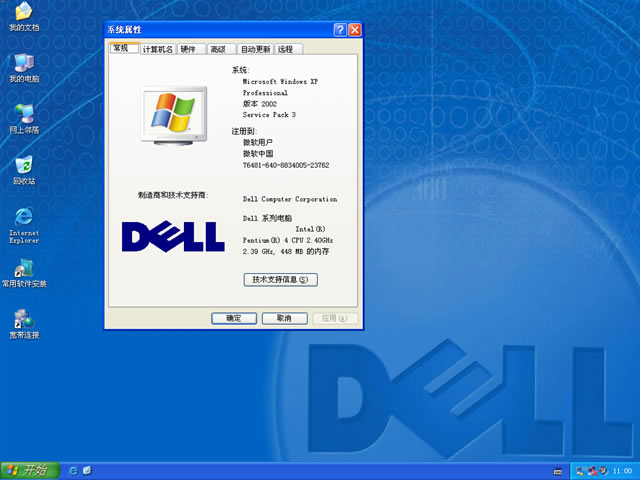Click the 系统属性 title bar text
Screen dimensions: 640x480
[124, 30]
